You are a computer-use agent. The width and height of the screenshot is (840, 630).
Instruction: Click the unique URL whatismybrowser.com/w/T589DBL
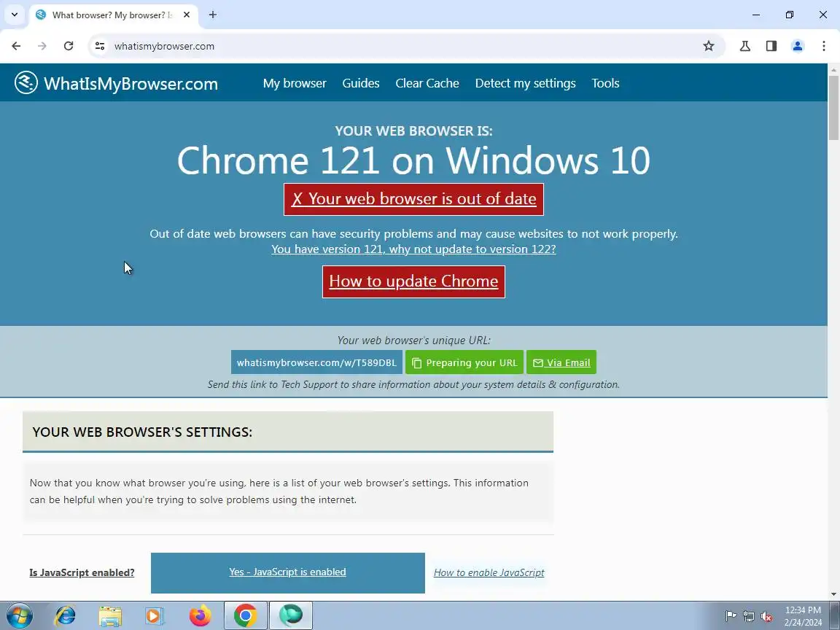[x=316, y=362]
